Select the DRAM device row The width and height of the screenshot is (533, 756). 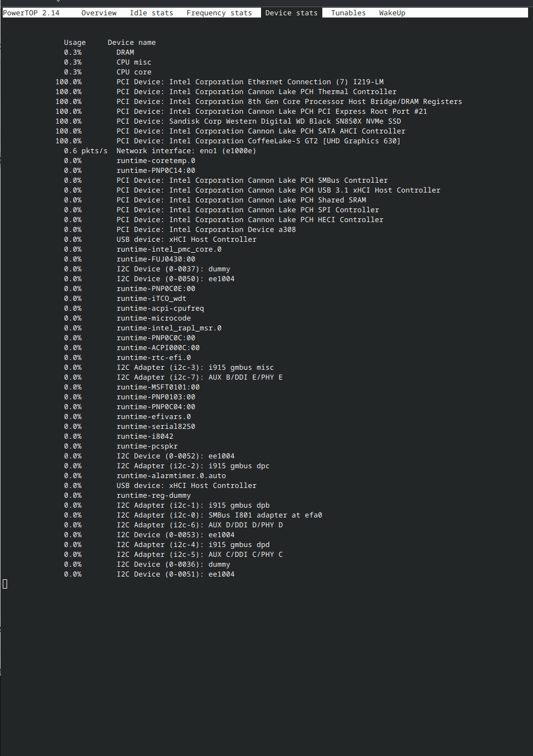(125, 53)
